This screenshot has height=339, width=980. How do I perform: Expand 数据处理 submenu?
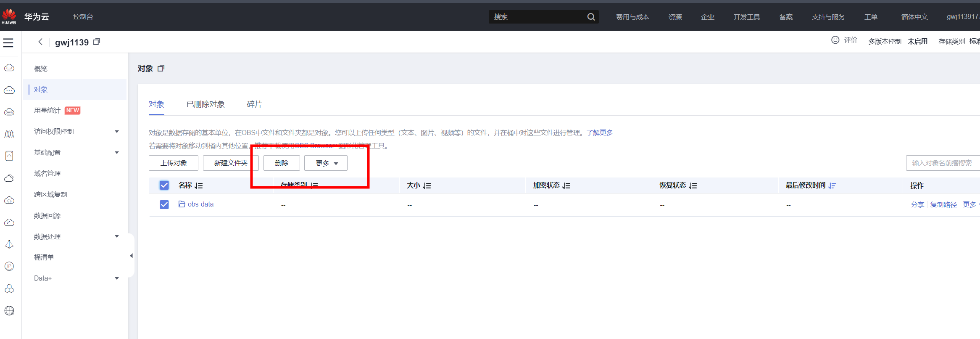click(117, 236)
